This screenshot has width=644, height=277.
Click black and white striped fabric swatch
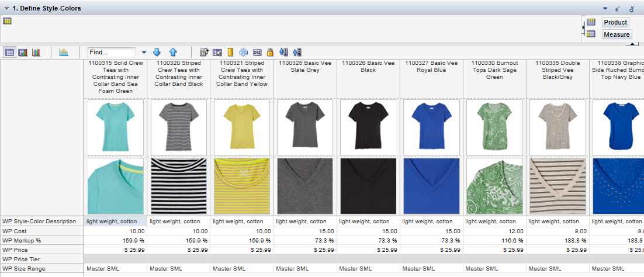[179, 186]
